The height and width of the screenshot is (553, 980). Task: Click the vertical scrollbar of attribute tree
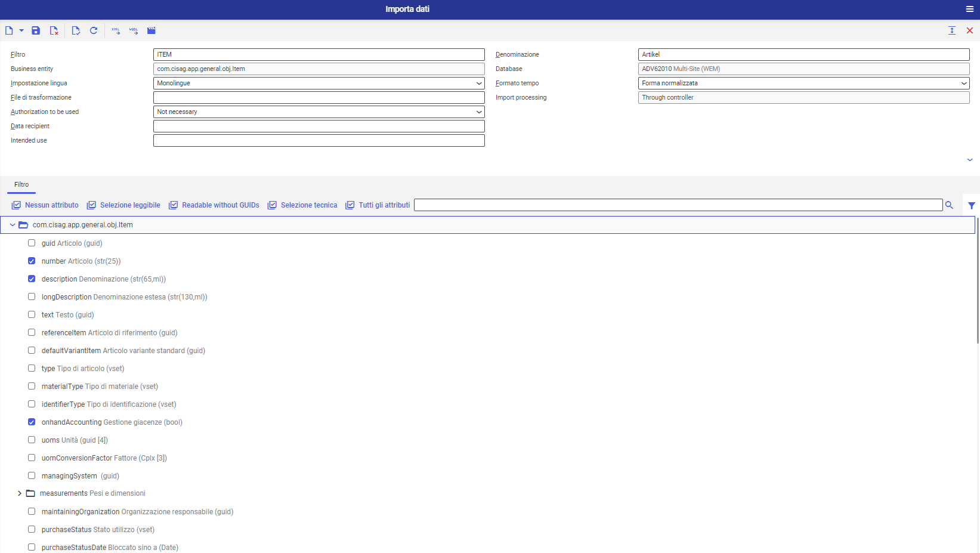coord(978,280)
